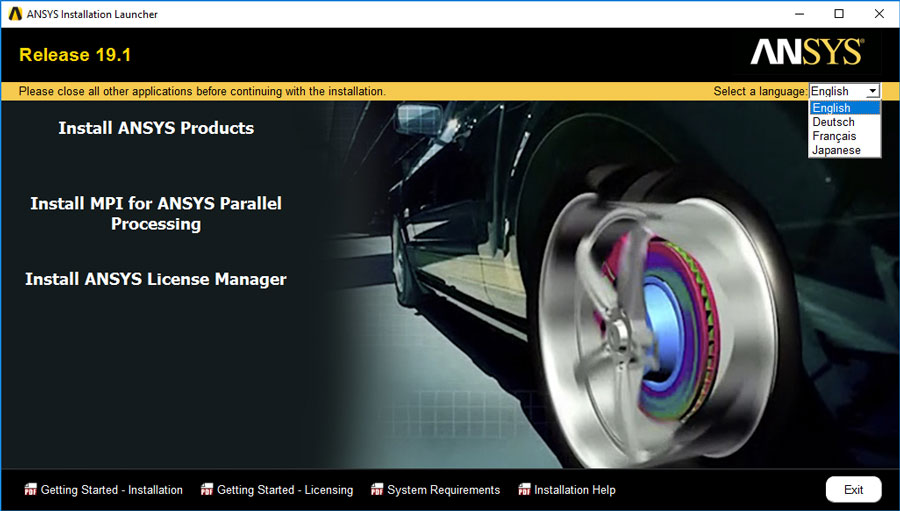Open the Getting Started - Installation guide

(112, 490)
